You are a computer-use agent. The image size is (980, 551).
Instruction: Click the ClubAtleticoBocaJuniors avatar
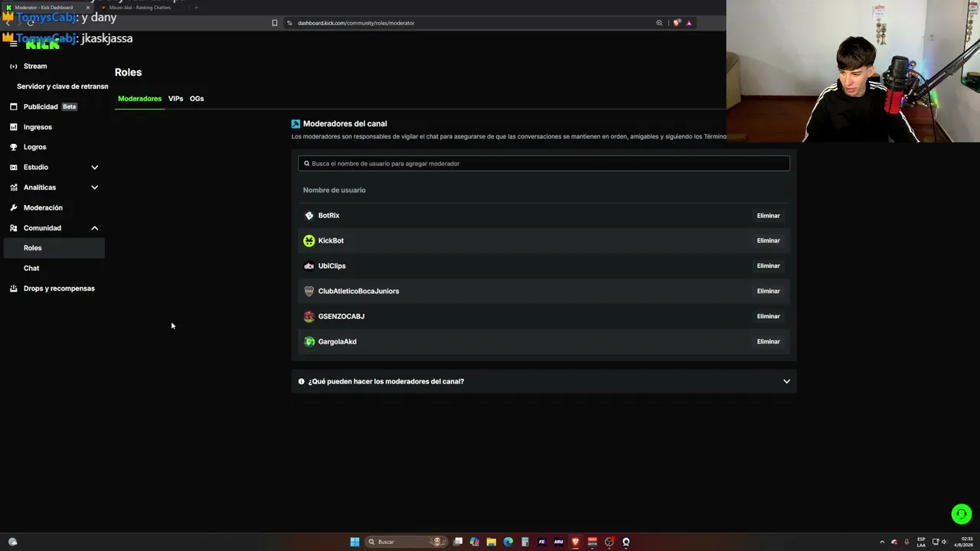(x=309, y=292)
